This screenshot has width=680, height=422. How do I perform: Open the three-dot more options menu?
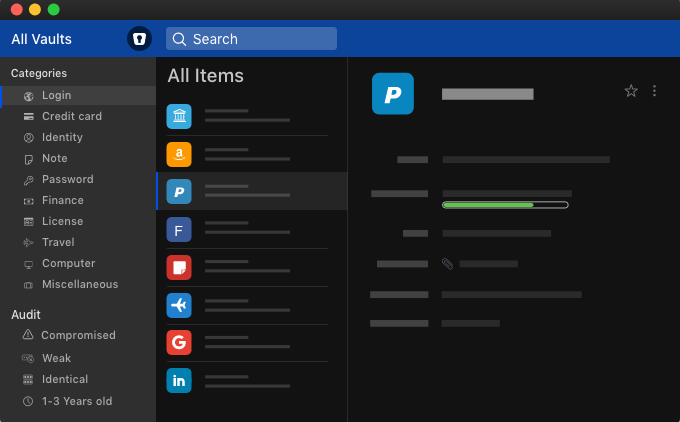(654, 91)
